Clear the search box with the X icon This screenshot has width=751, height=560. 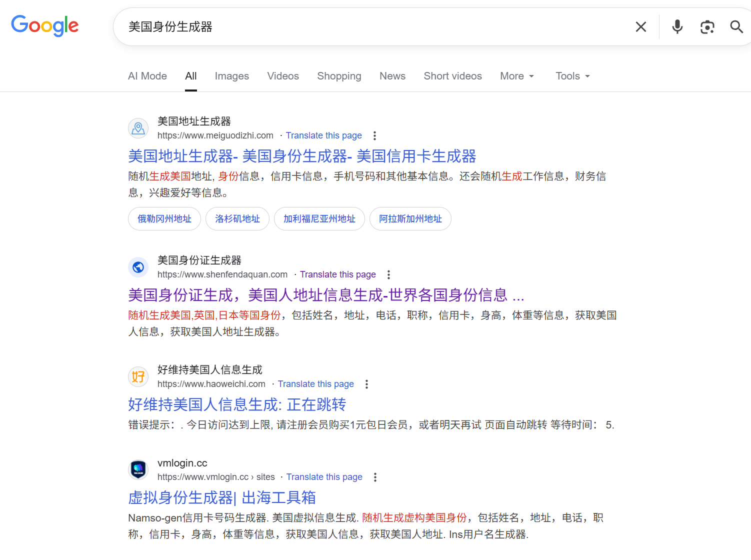tap(640, 26)
